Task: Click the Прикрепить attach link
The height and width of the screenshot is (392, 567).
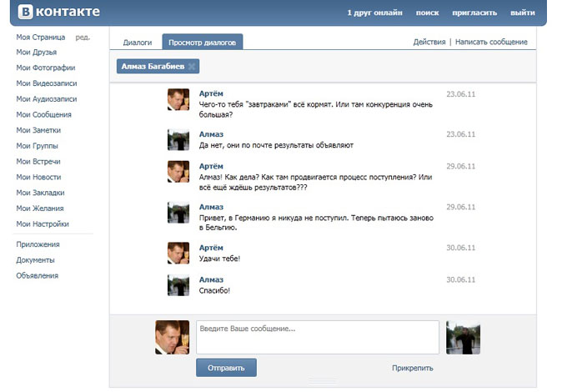Action: point(412,367)
